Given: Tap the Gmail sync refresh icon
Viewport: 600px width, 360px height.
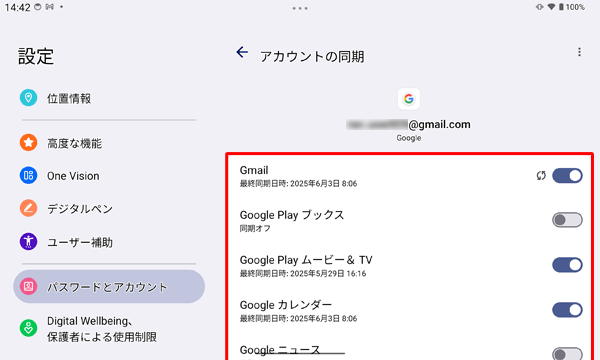Looking at the screenshot, I should [541, 176].
